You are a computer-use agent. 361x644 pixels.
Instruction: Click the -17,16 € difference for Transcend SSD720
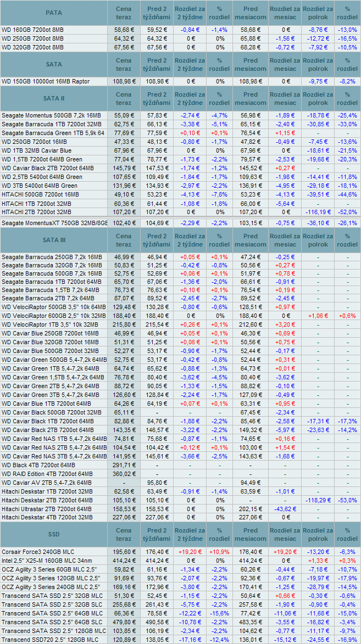tap(190, 640)
